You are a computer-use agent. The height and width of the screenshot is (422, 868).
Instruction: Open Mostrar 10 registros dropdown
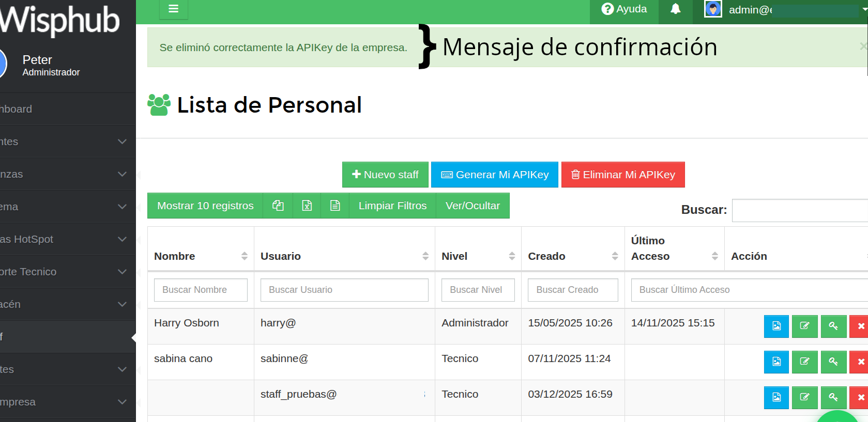click(x=205, y=206)
